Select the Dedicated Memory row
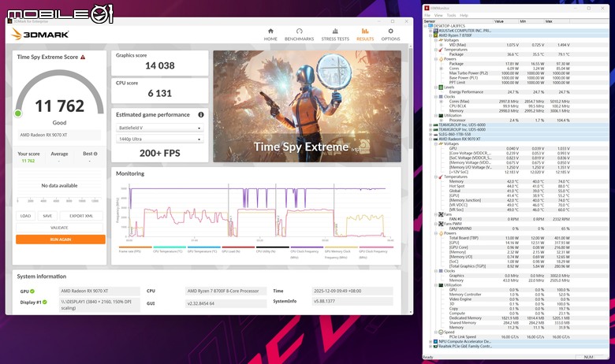Screen dimensions: 615x364 tap(517, 318)
